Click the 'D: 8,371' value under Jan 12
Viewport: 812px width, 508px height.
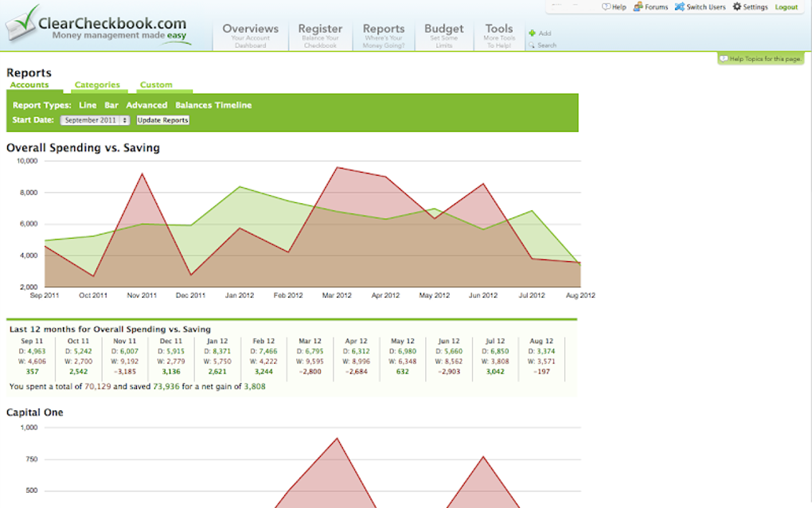coord(217,351)
